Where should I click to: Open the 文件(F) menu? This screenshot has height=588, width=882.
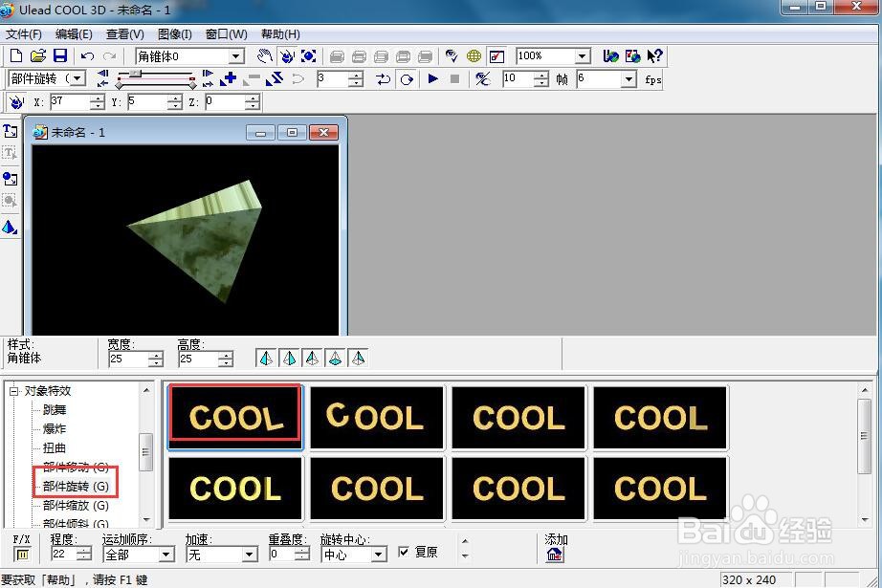(x=24, y=34)
